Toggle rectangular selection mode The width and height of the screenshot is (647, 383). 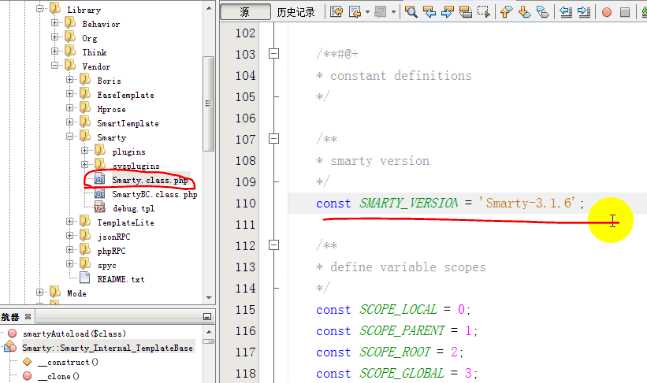[484, 12]
